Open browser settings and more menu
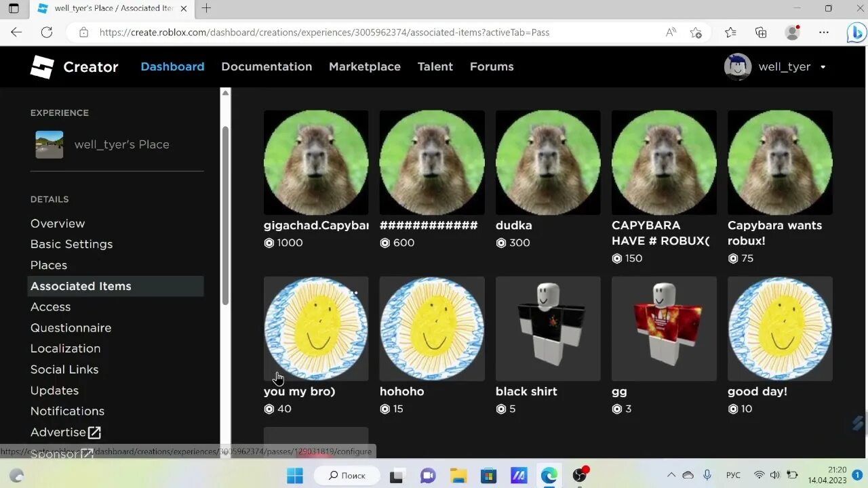This screenshot has width=868, height=488. pyautogui.click(x=824, y=32)
